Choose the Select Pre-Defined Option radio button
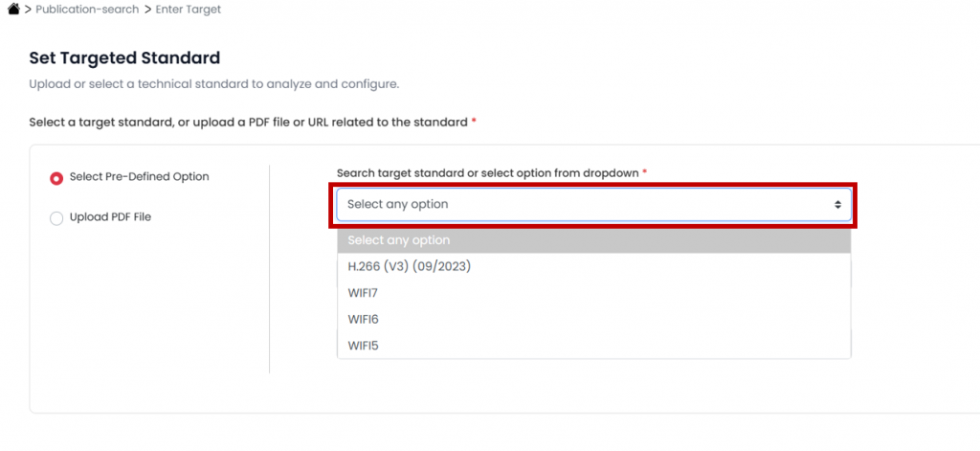The width and height of the screenshot is (980, 451). (56, 177)
